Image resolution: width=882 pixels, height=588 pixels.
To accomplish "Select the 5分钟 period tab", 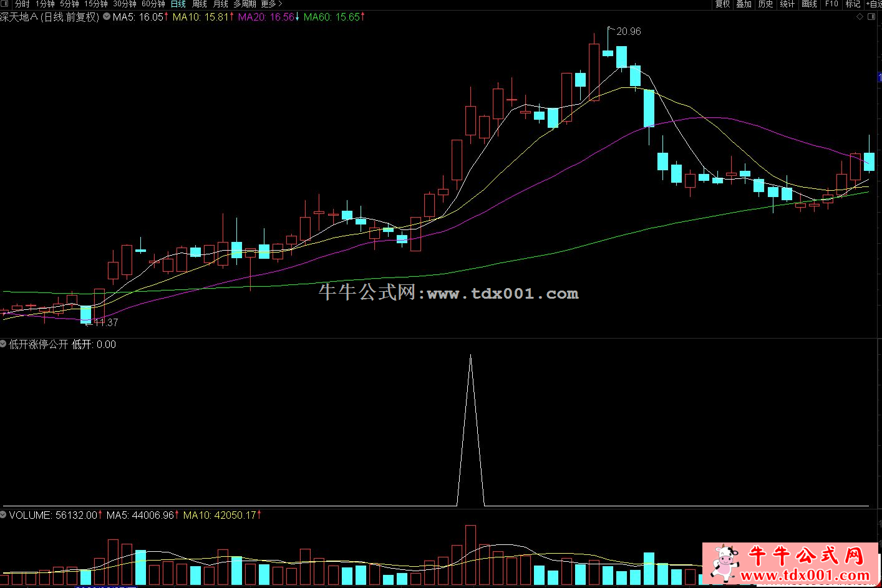I will click(x=69, y=4).
